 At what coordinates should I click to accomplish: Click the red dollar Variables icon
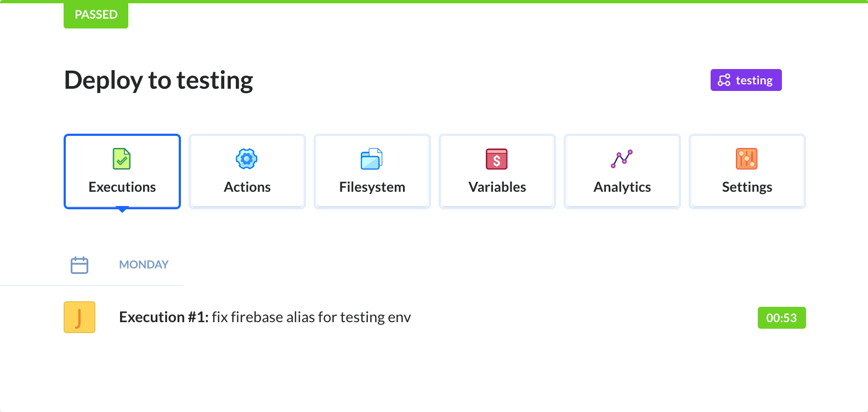497,159
